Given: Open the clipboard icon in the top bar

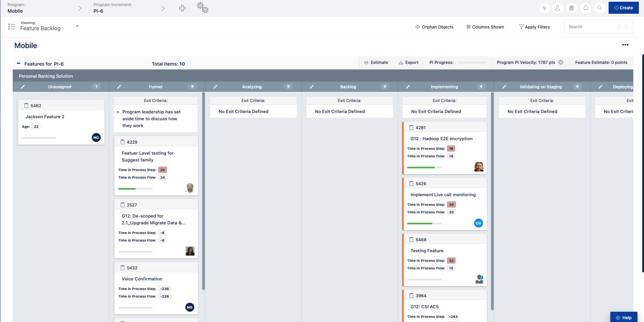Looking at the screenshot, I should pos(572,8).
